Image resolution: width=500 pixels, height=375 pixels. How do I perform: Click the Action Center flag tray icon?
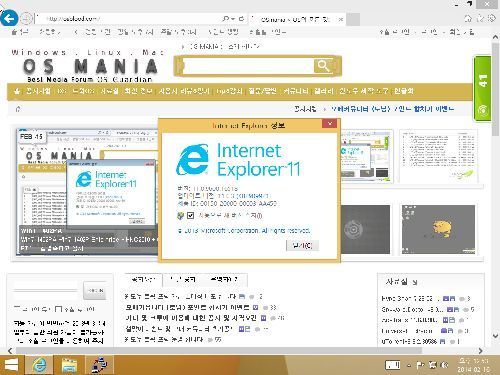coord(420,365)
